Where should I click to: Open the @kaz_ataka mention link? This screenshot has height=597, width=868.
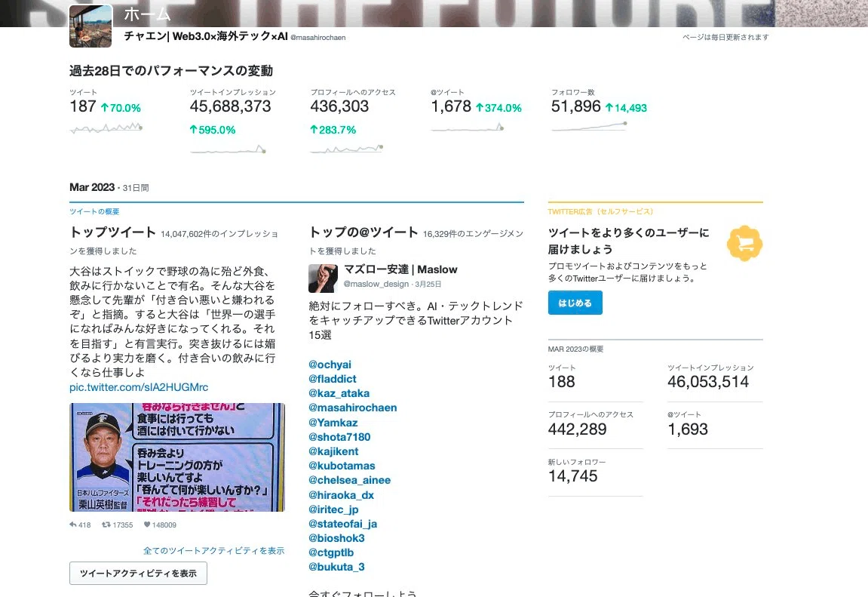tap(339, 393)
